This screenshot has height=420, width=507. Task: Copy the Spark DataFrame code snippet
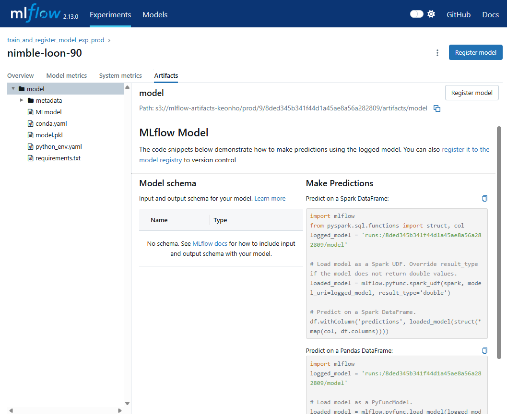[x=484, y=198]
